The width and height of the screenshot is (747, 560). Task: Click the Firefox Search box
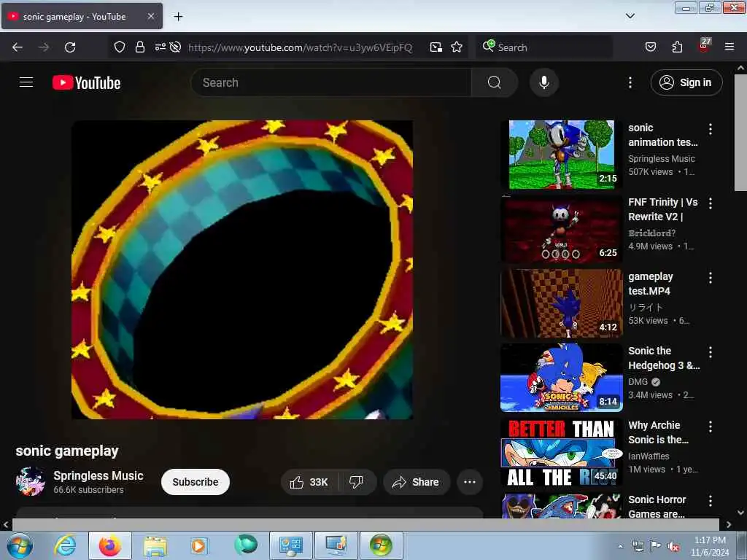544,47
